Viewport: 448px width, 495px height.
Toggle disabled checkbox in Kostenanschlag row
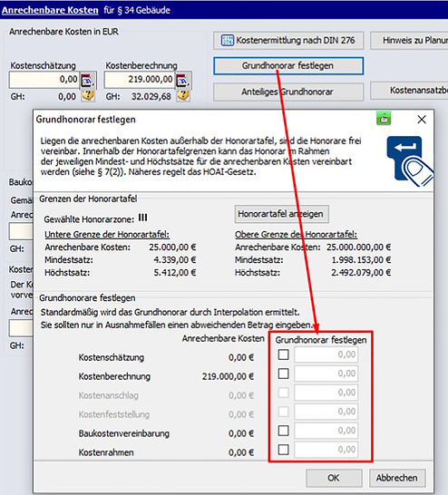[x=283, y=393]
